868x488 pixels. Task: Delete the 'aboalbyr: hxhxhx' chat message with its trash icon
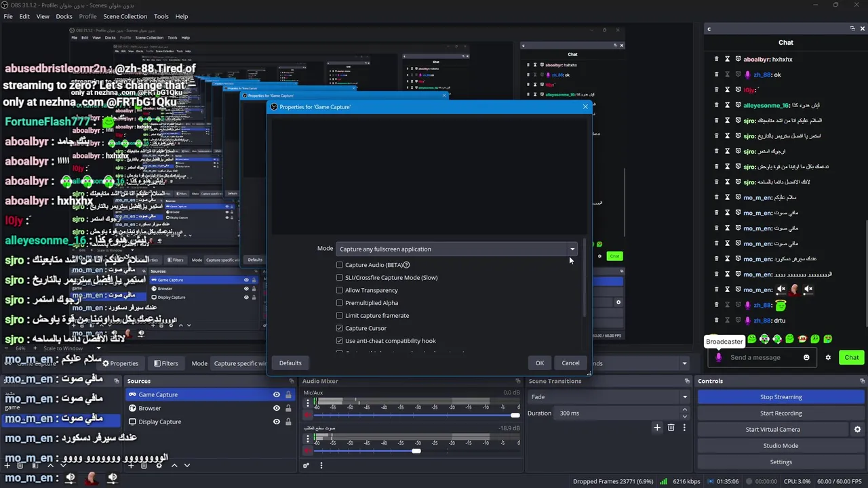coord(716,60)
